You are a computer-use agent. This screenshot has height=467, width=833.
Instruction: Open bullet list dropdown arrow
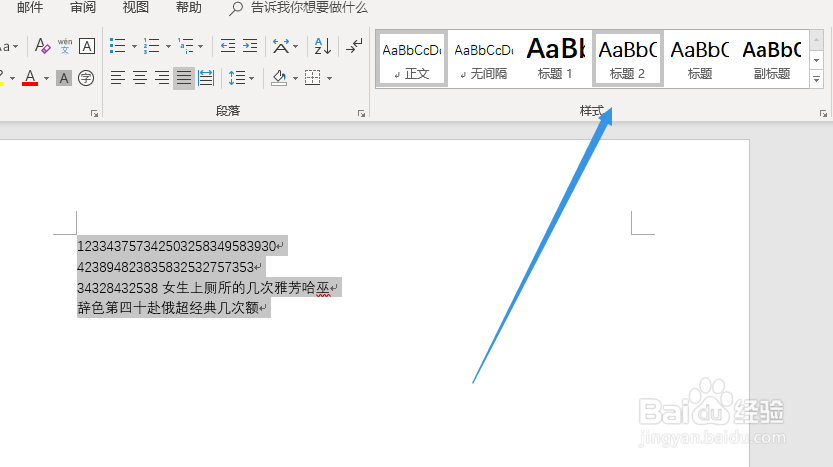pos(134,47)
